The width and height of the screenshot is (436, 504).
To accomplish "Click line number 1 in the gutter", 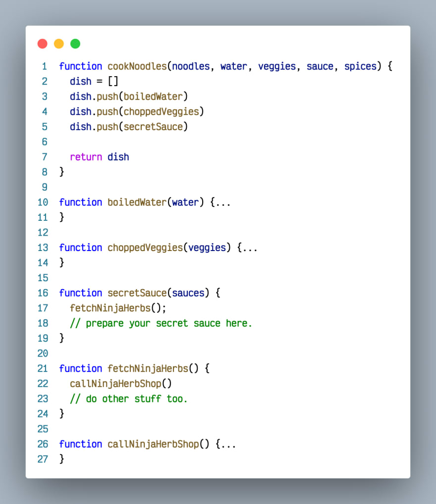I will pos(45,66).
